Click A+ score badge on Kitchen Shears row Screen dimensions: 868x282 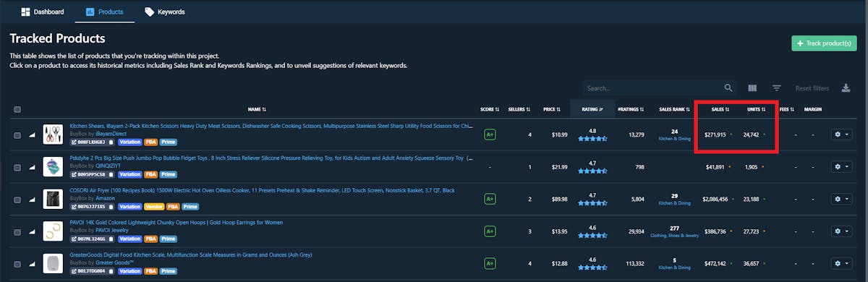[490, 134]
